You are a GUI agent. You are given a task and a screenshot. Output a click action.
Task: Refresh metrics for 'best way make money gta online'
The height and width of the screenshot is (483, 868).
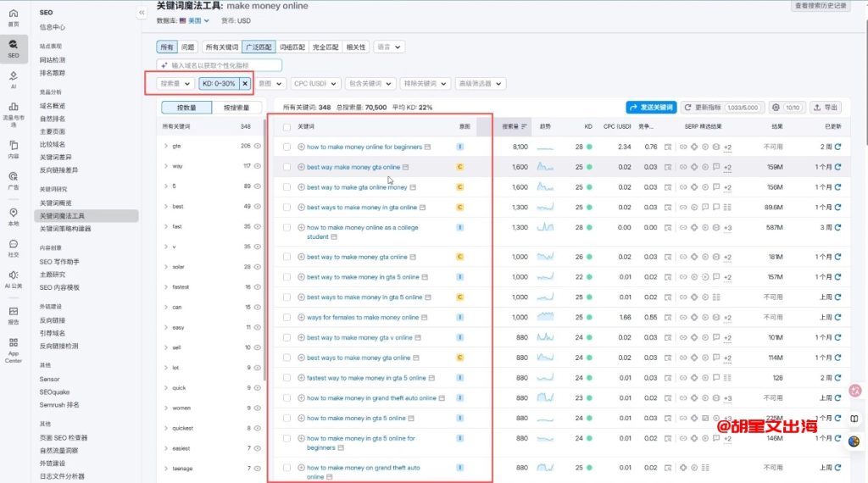tap(837, 167)
